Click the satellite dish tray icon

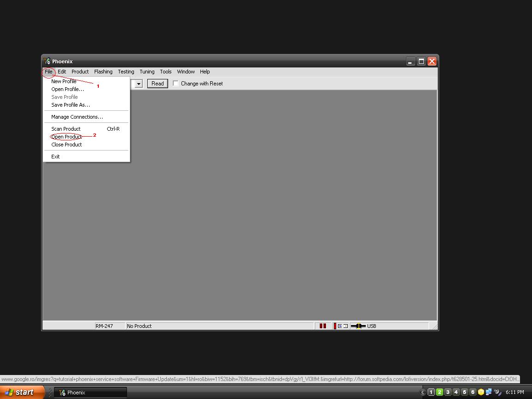click(497, 392)
